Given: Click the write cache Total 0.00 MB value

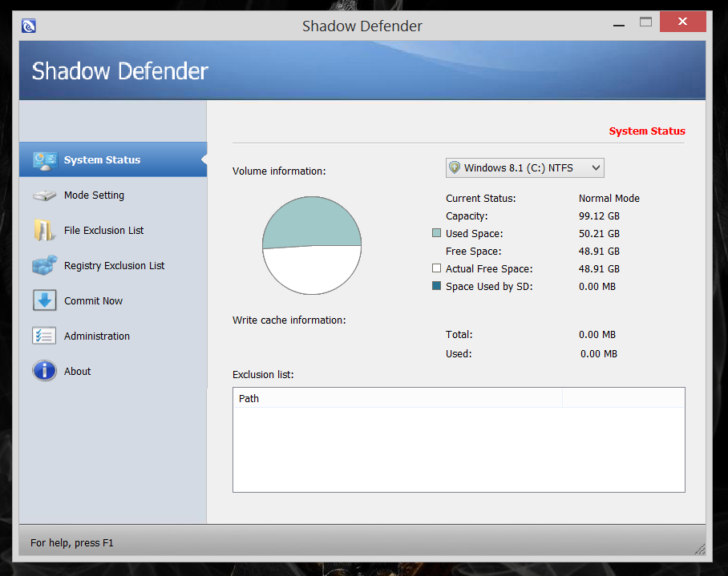Looking at the screenshot, I should pyautogui.click(x=597, y=335).
